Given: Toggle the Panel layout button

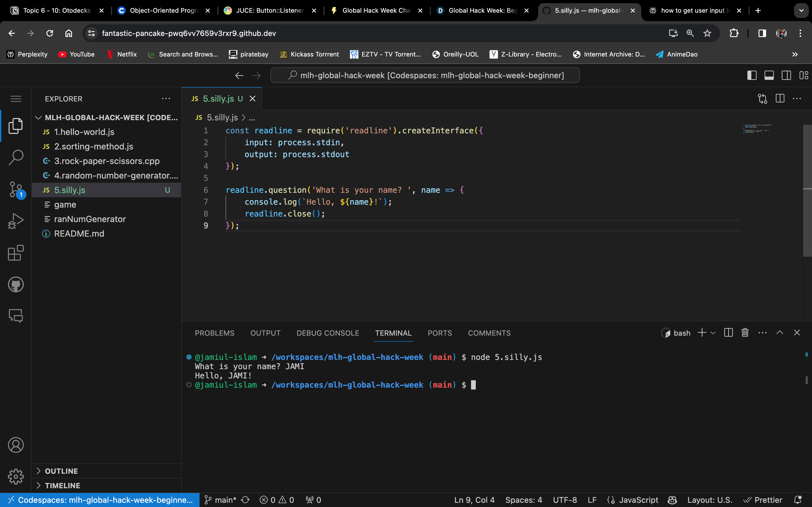Looking at the screenshot, I should (769, 76).
